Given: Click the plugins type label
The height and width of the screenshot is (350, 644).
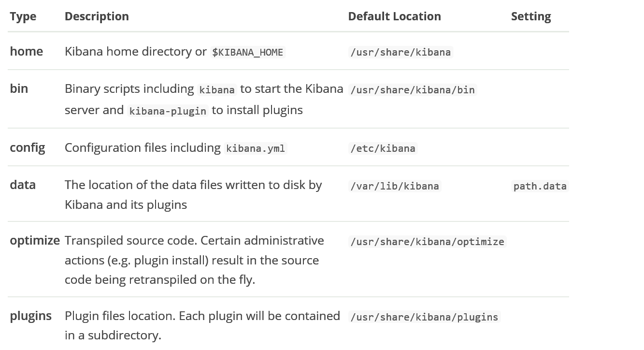Looking at the screenshot, I should [x=30, y=316].
